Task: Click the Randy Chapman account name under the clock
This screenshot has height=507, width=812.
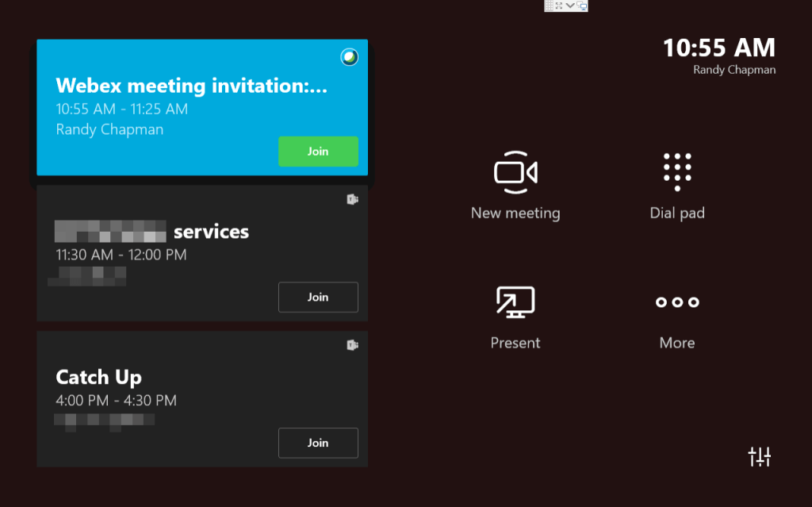Action: point(734,70)
